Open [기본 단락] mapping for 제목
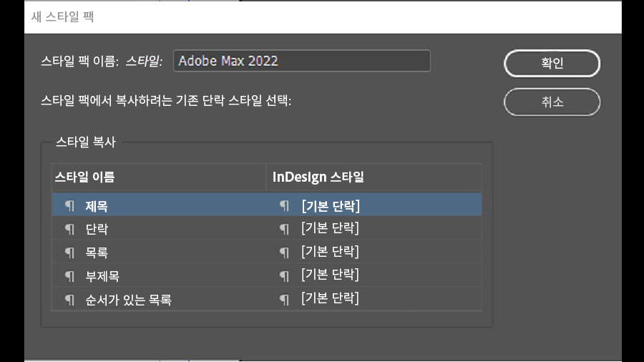Image resolution: width=644 pixels, height=362 pixels. tap(330, 205)
